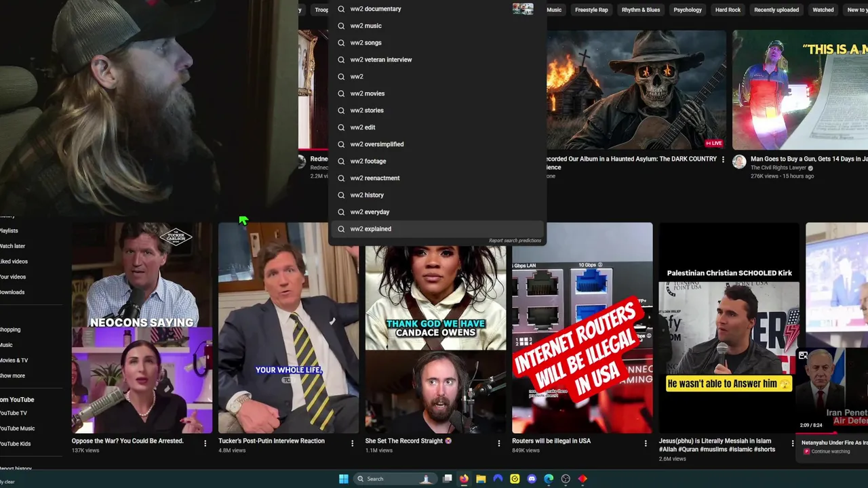Open Your videos in sidebar
Viewport: 868px width, 488px height.
click(x=13, y=277)
